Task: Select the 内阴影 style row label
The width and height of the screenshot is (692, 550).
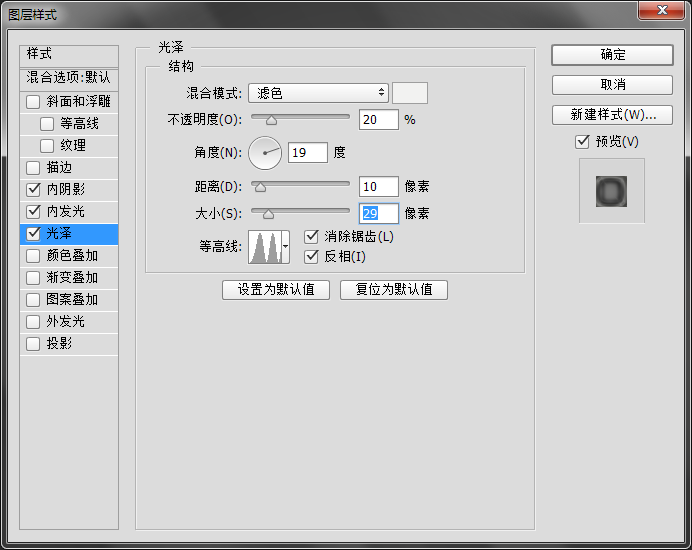Action: click(66, 189)
